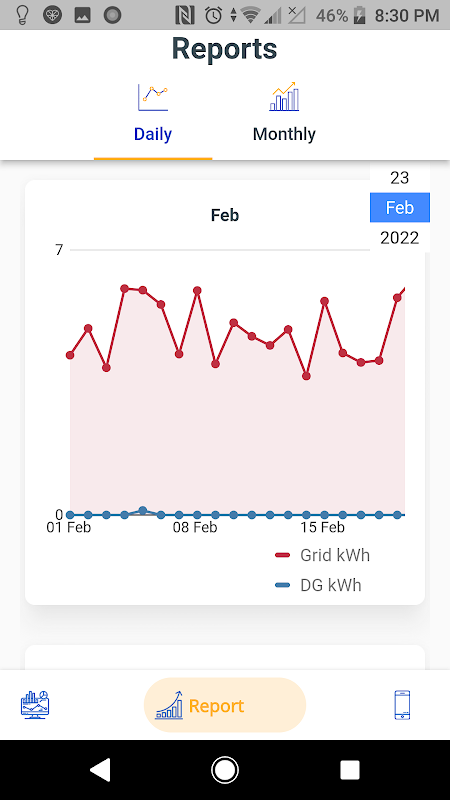
Task: Select the Monthly bar chart icon
Action: pyautogui.click(x=284, y=96)
